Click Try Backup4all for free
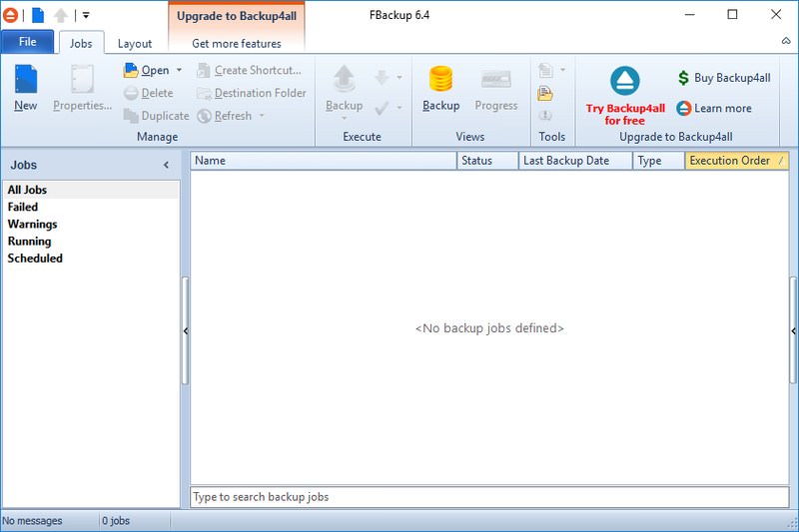The height and width of the screenshot is (532, 799). (x=625, y=96)
